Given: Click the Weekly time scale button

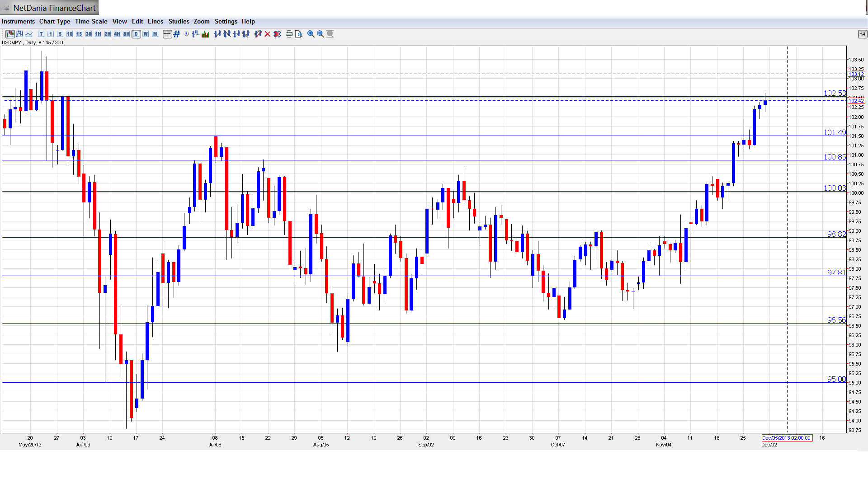Looking at the screenshot, I should click(146, 34).
